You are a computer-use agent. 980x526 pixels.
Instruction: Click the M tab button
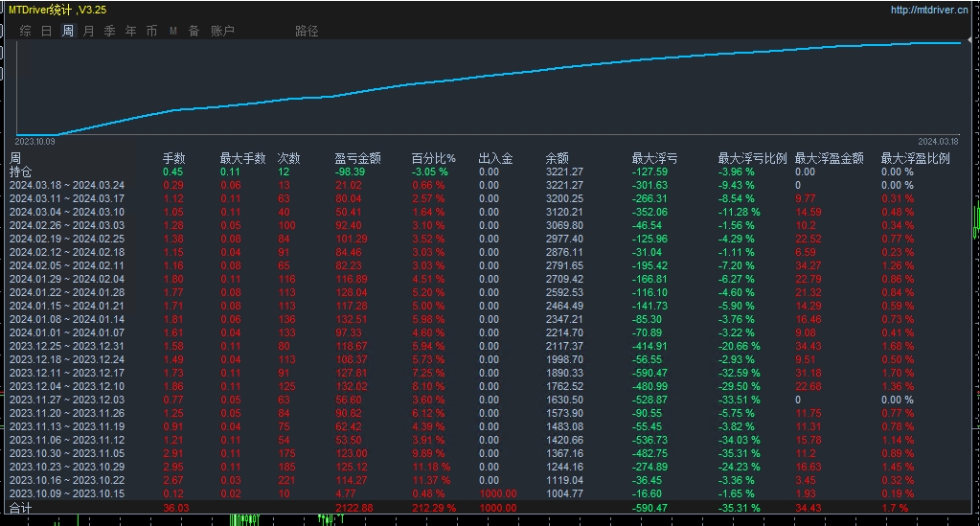click(x=173, y=31)
